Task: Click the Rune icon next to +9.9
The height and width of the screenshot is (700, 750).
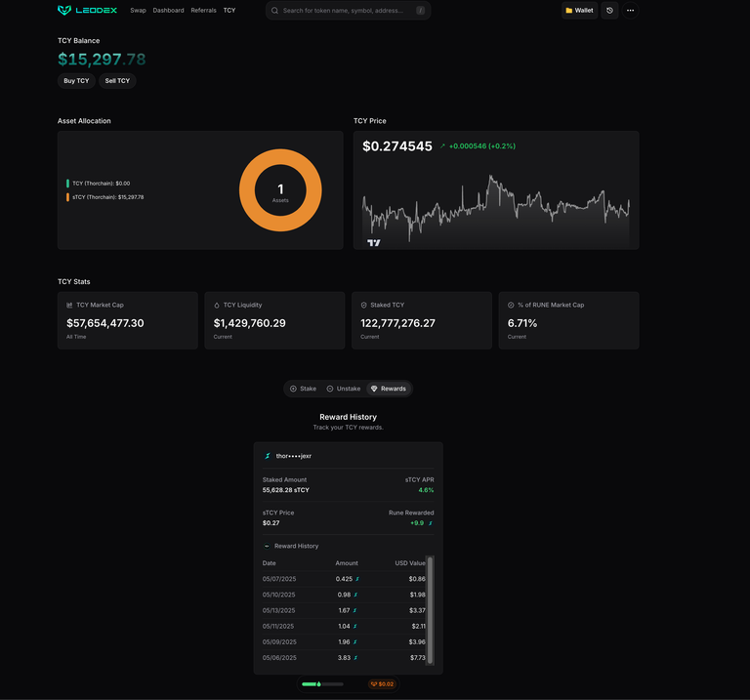Action: pyautogui.click(x=431, y=523)
